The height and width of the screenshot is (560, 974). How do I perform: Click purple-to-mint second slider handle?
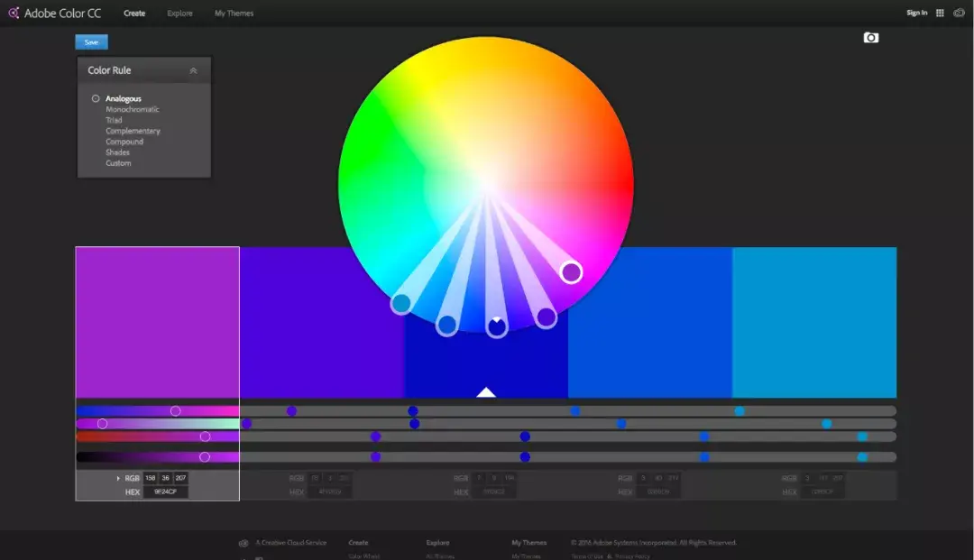coord(102,424)
